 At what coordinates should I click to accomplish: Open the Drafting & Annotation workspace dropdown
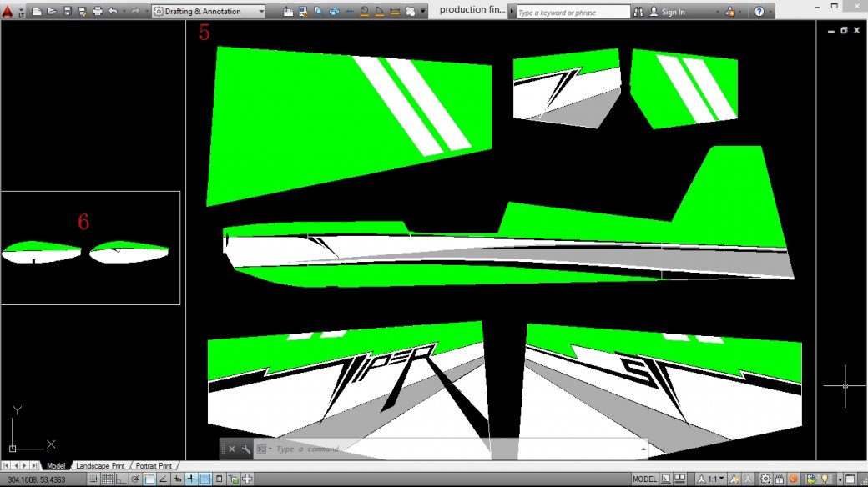click(209, 12)
